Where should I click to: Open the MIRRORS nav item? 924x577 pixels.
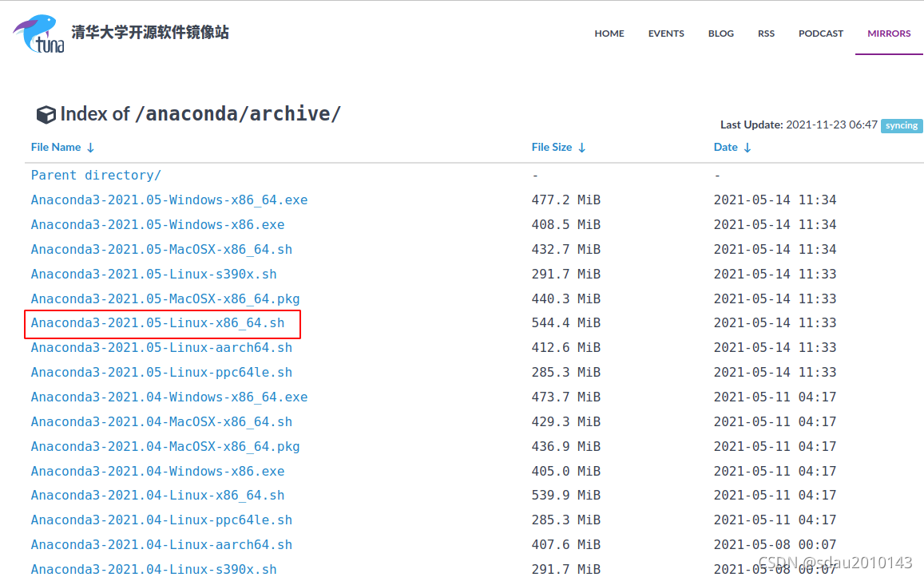(889, 34)
